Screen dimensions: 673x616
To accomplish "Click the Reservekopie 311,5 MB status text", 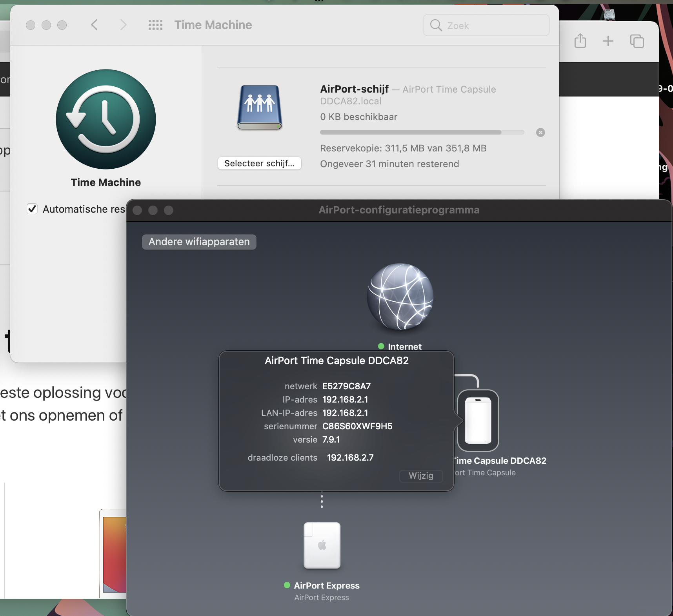I will coord(403,148).
